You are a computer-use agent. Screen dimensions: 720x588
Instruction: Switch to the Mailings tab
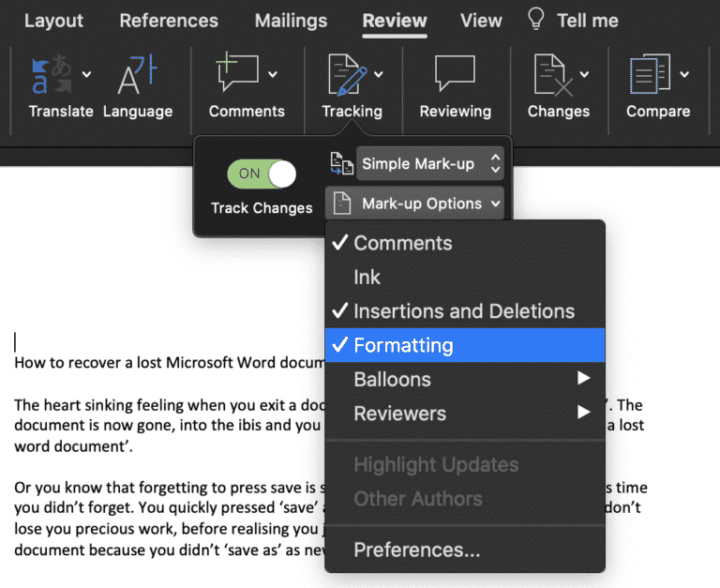point(291,20)
